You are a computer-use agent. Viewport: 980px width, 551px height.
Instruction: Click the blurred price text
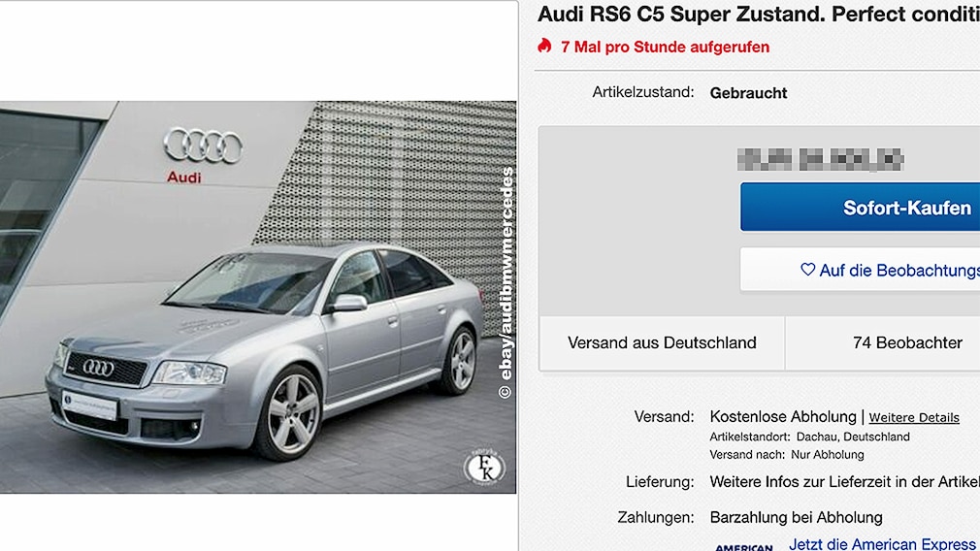tap(821, 159)
